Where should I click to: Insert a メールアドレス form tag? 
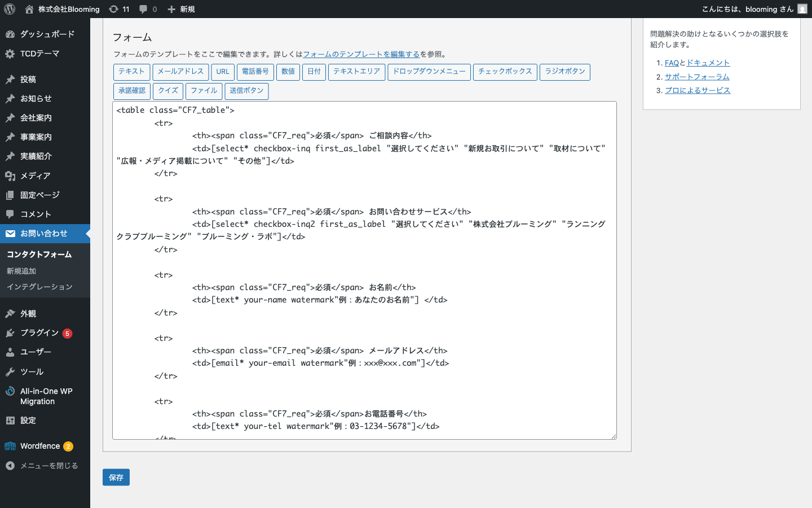180,72
